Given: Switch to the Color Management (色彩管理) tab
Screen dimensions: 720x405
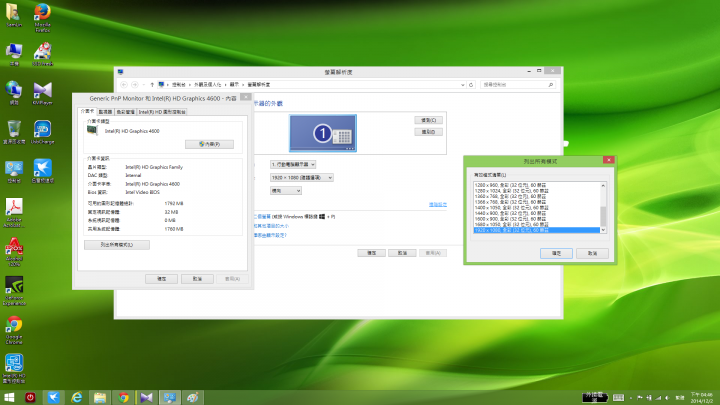Looking at the screenshot, I should point(125,112).
